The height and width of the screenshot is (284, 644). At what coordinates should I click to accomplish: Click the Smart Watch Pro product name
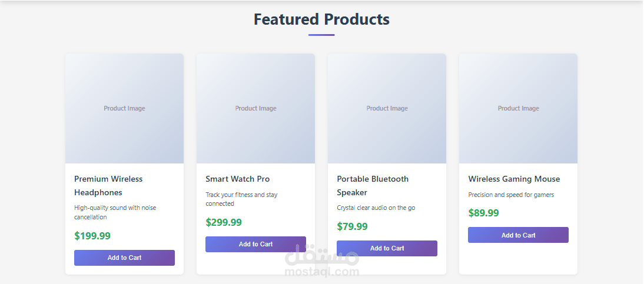pyautogui.click(x=238, y=179)
